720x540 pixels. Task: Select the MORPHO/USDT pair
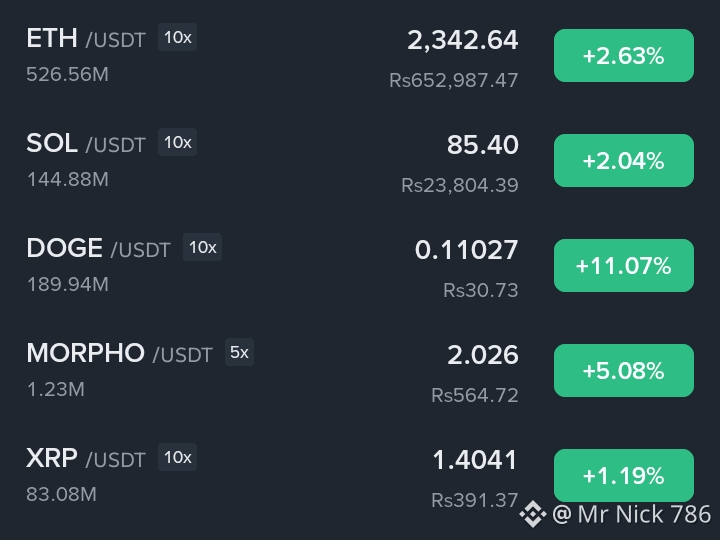[x=360, y=371]
